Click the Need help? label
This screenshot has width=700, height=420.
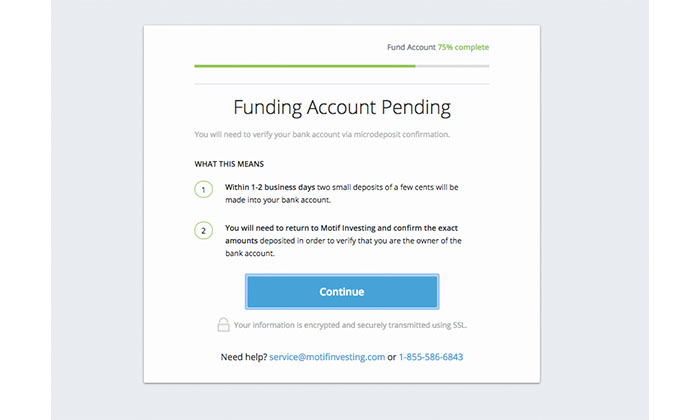244,357
